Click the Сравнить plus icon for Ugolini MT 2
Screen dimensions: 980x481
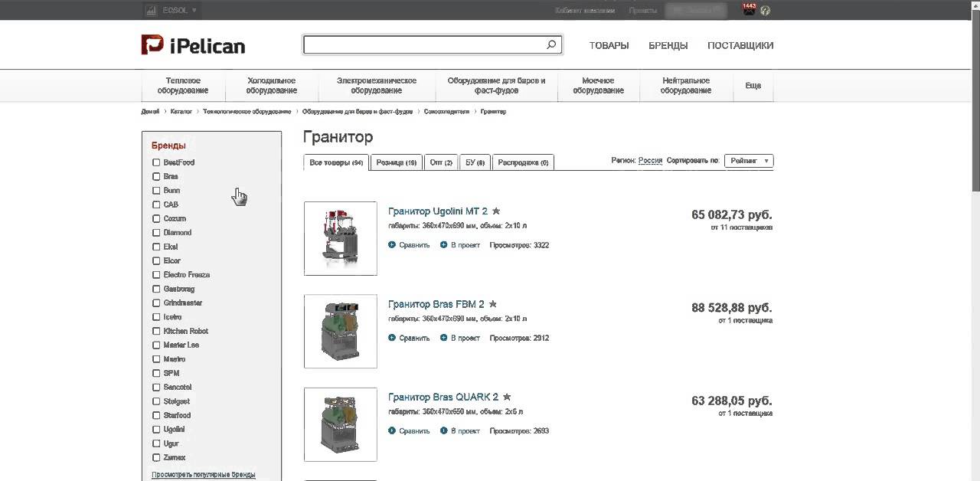[x=392, y=245]
